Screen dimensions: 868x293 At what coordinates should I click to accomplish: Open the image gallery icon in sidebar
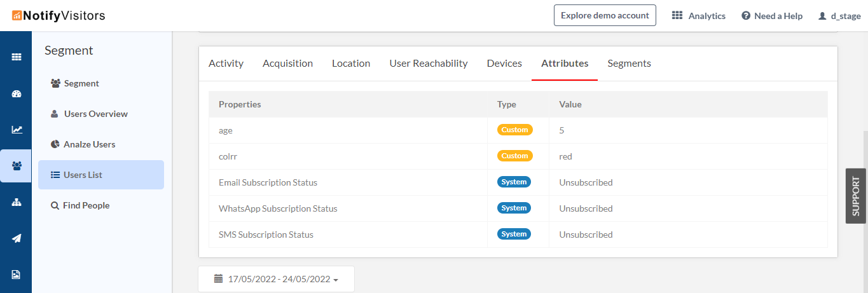(17, 275)
